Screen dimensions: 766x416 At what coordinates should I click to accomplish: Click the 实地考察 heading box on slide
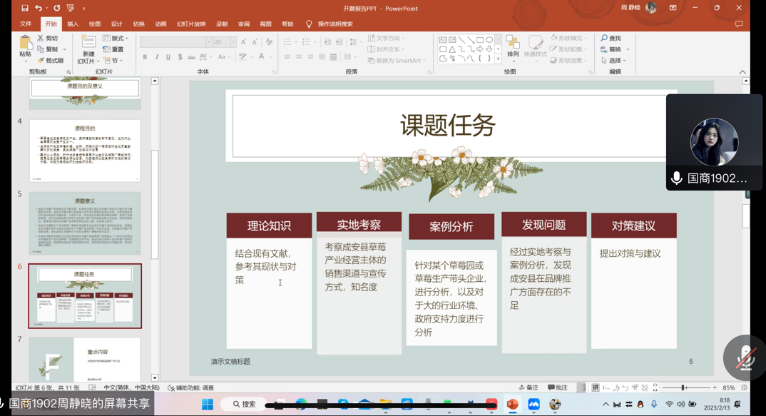pos(358,222)
